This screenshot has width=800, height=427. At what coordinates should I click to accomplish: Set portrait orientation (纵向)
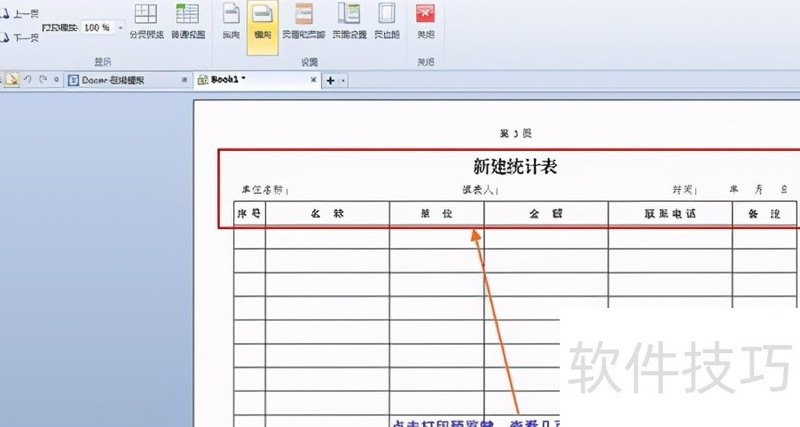[x=231, y=22]
